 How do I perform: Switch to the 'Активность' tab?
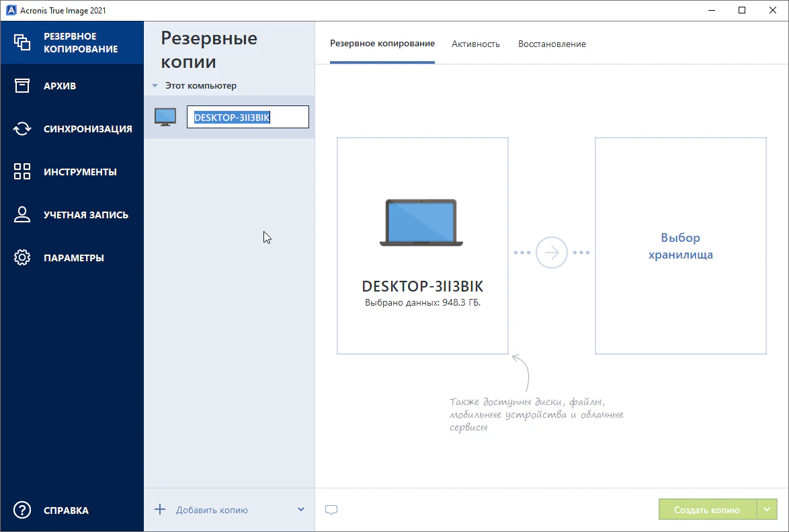click(476, 44)
